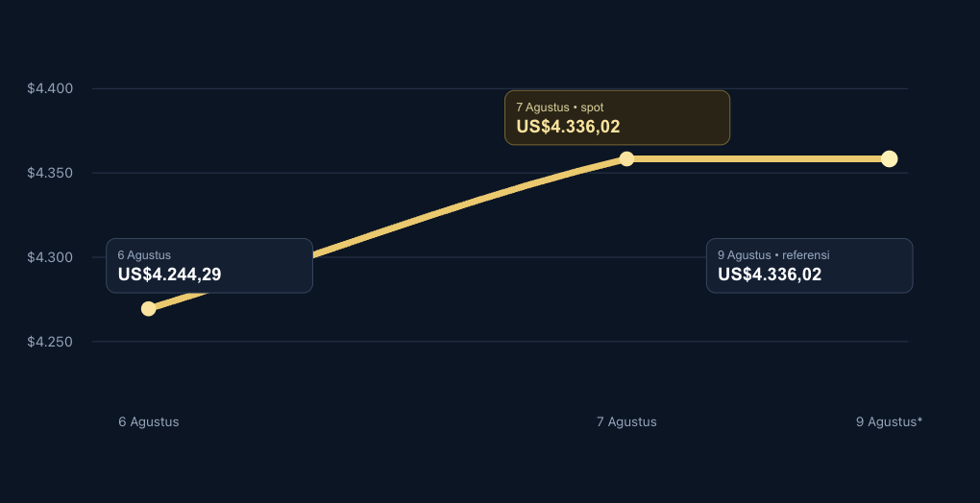The image size is (980, 503).
Task: Click the 6 Agustus data point on line
Action: [148, 308]
